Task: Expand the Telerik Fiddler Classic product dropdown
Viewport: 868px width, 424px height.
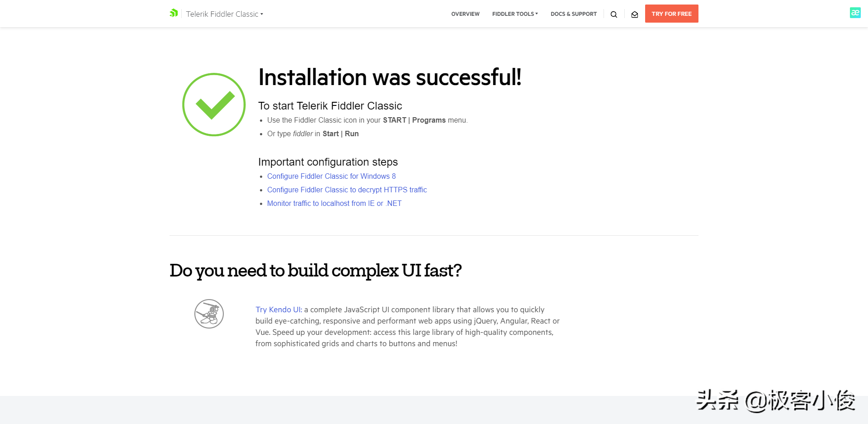Action: coord(225,14)
